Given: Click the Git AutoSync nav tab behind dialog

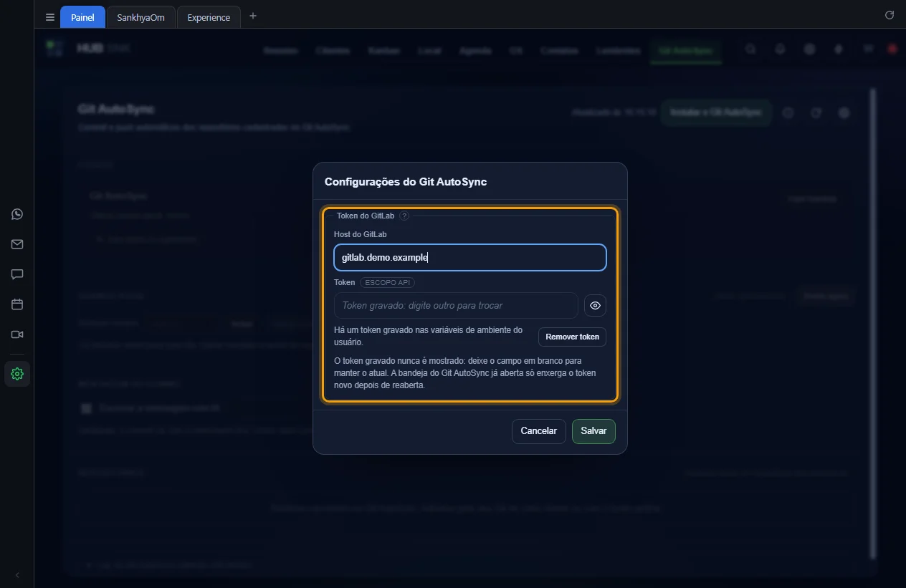Looking at the screenshot, I should pos(686,51).
